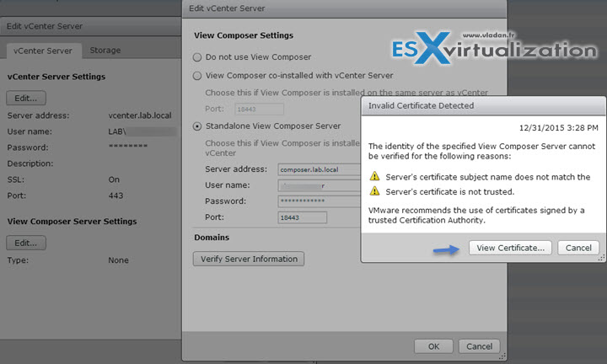Click Edit under View Composer Server Settings
Viewport: 607px width, 364px height.
coord(26,243)
